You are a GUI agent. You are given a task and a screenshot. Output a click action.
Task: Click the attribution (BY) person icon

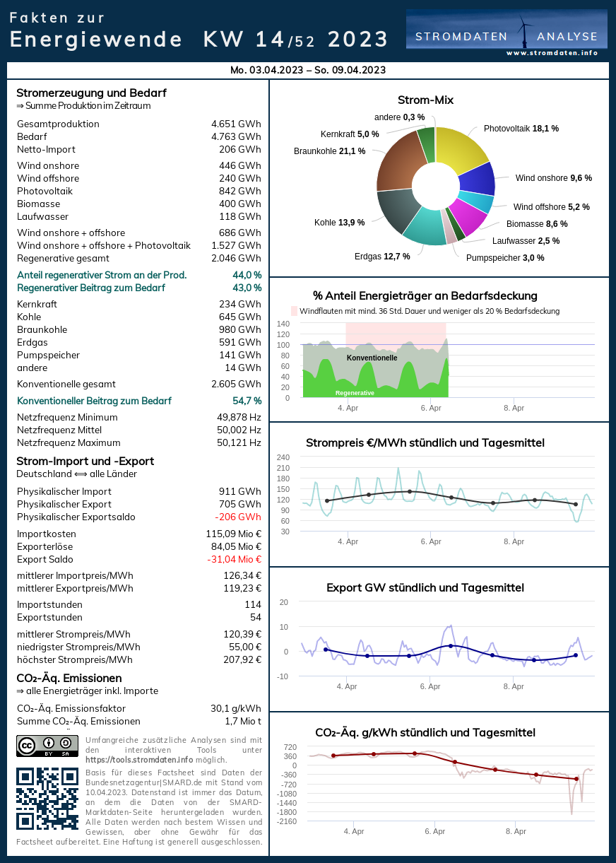[x=49, y=744]
